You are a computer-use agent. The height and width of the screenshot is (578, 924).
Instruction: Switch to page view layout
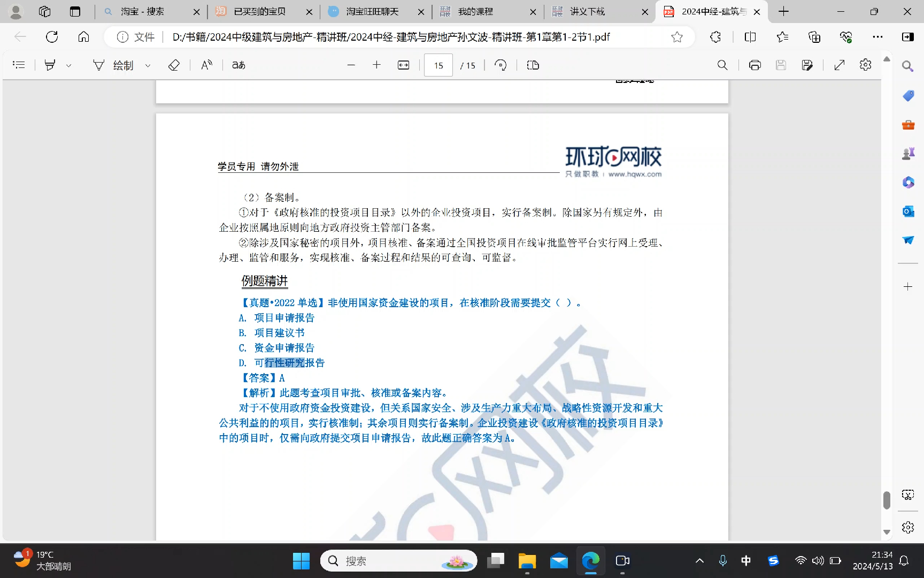pyautogui.click(x=533, y=65)
